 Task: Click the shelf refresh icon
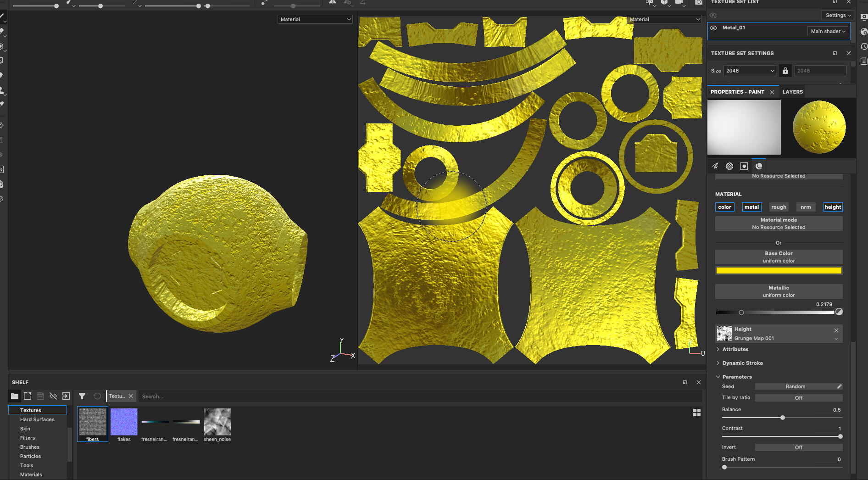pos(97,396)
